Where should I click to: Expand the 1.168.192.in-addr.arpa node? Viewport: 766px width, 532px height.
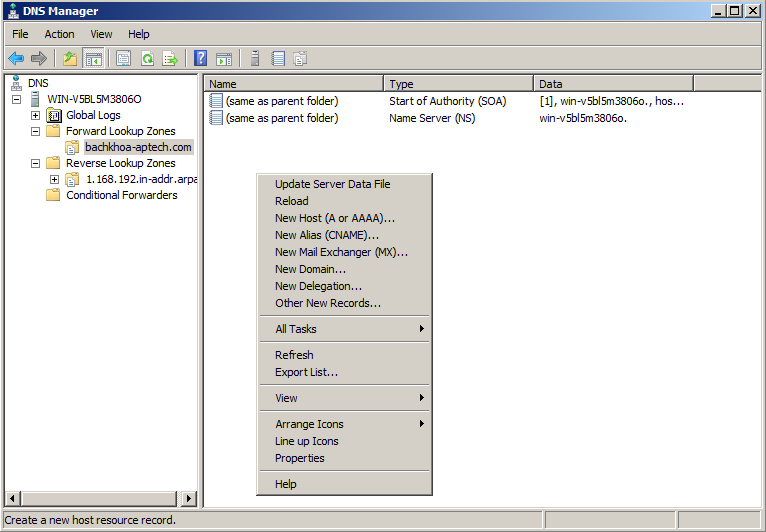pos(54,179)
